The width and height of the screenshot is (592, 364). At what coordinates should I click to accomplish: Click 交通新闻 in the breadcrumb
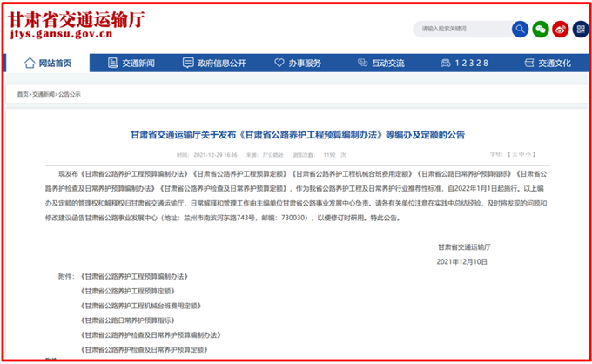44,93
